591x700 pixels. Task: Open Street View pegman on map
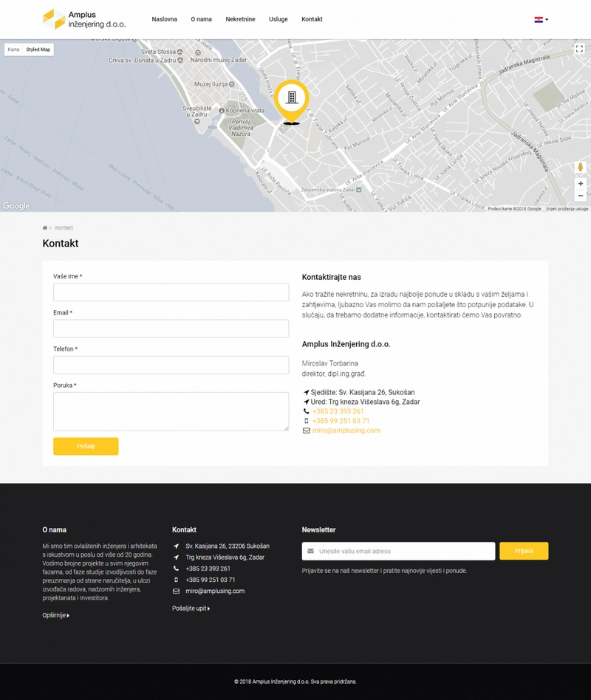click(x=580, y=167)
